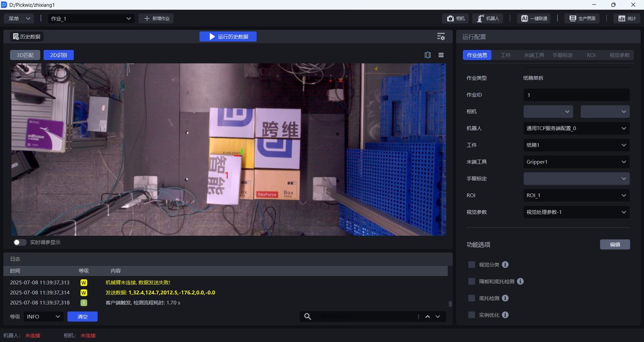This screenshot has height=342, width=644.
Task: Open the image panel hamburger menu
Action: pyautogui.click(x=441, y=55)
